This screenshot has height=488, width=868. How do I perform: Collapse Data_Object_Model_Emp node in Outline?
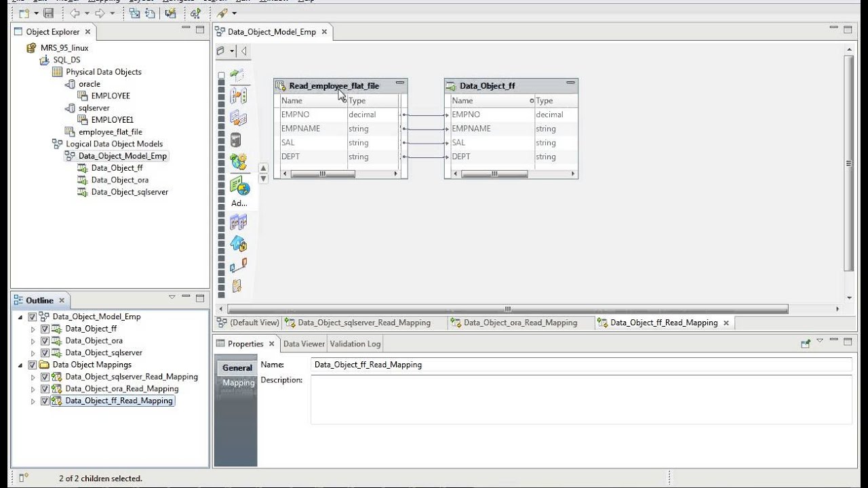[x=20, y=317]
